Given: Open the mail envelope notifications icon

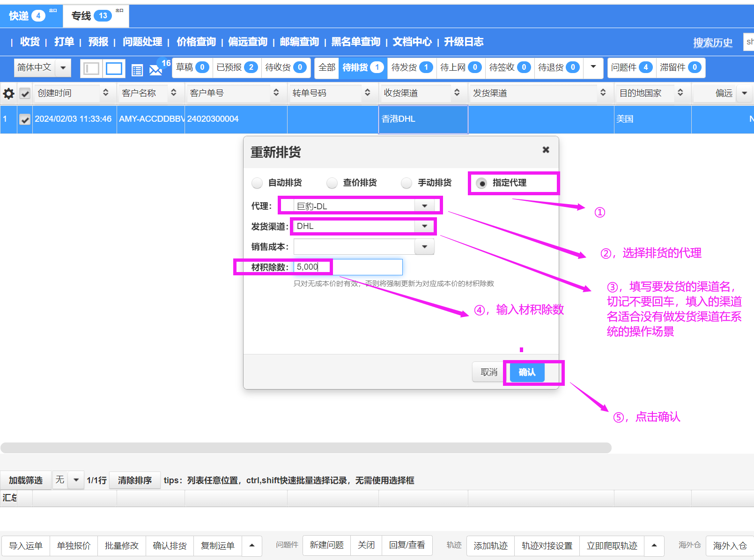Looking at the screenshot, I should click(x=155, y=70).
